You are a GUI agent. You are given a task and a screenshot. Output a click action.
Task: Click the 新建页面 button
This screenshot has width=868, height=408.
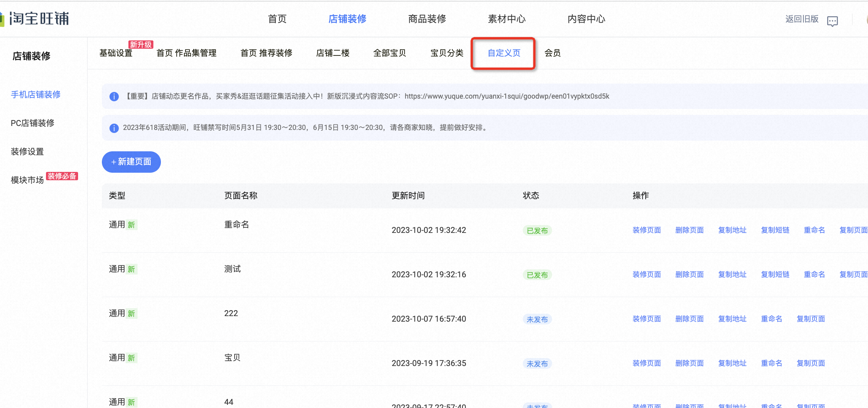point(131,162)
